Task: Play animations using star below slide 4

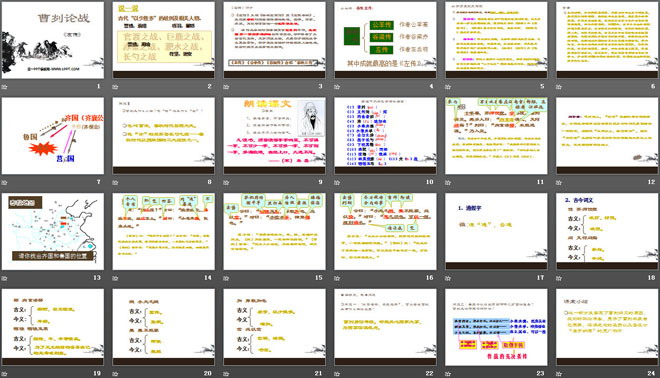Action: pyautogui.click(x=337, y=87)
